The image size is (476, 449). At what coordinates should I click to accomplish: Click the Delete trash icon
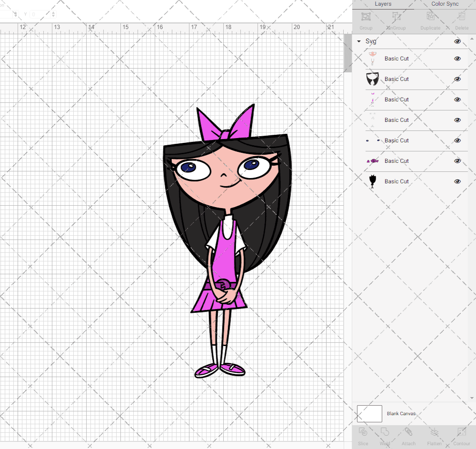click(x=461, y=16)
